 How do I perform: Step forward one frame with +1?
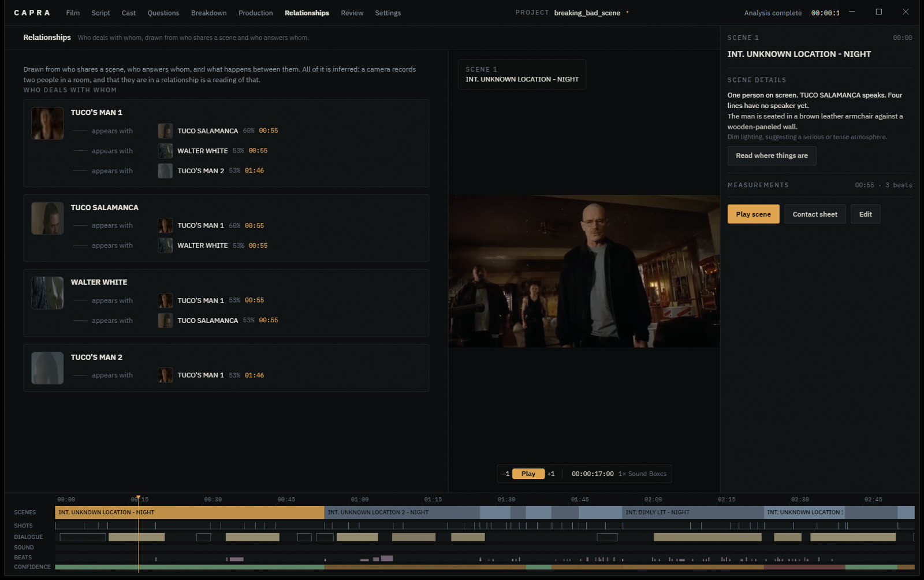[551, 474]
